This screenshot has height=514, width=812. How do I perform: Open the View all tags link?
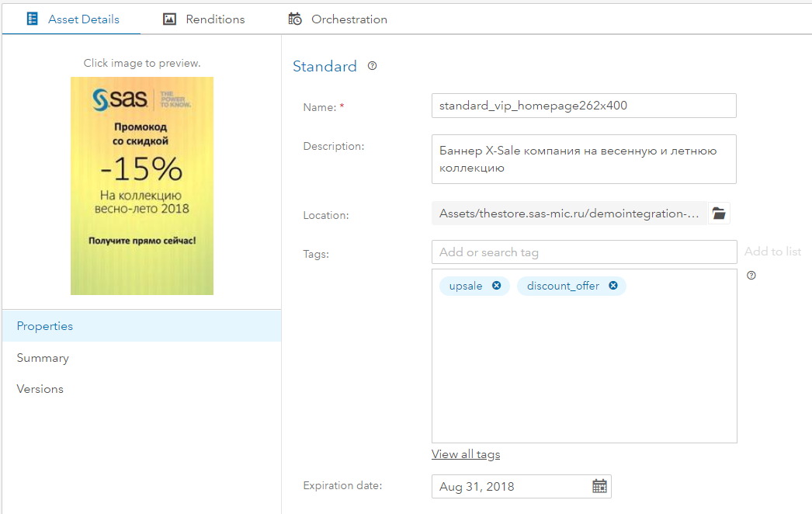pyautogui.click(x=466, y=454)
